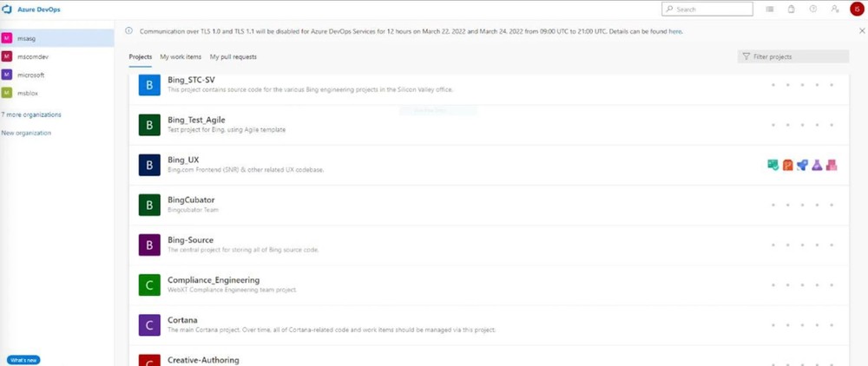Click the Azure DevOps logo

coord(10,9)
